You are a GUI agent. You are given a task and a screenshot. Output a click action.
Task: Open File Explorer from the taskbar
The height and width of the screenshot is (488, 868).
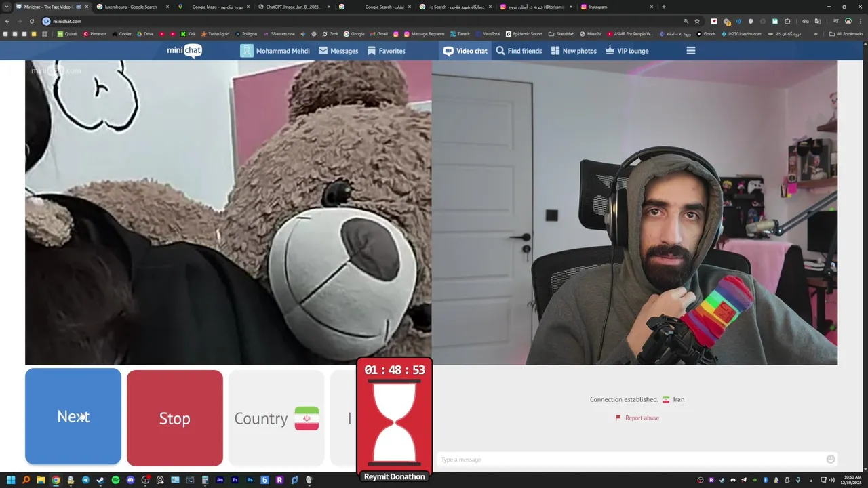[41, 480]
